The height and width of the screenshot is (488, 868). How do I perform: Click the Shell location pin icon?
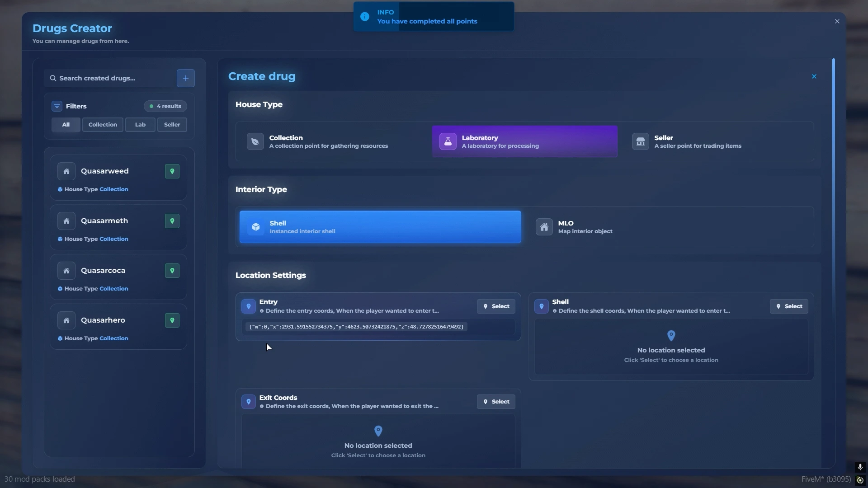coord(542,306)
